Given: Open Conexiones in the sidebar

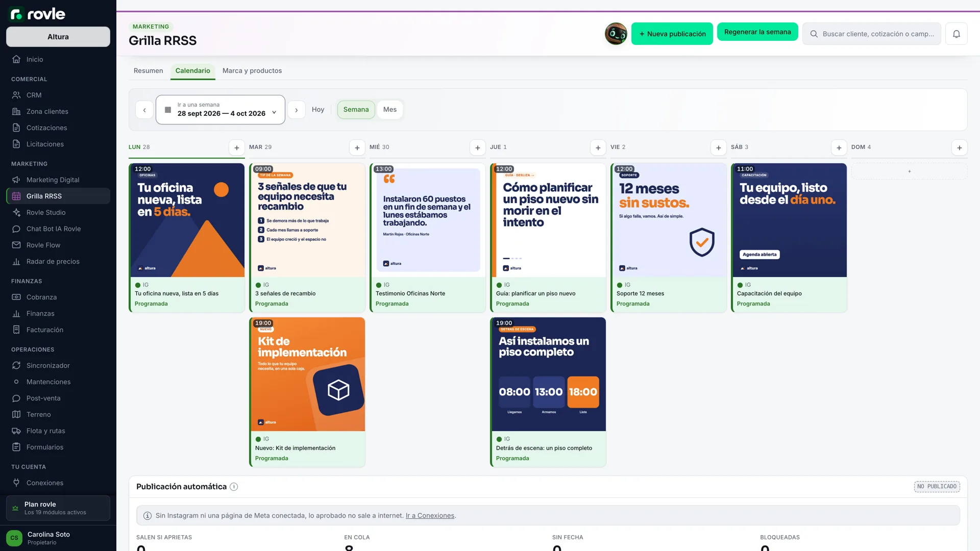Looking at the screenshot, I should coord(58,483).
